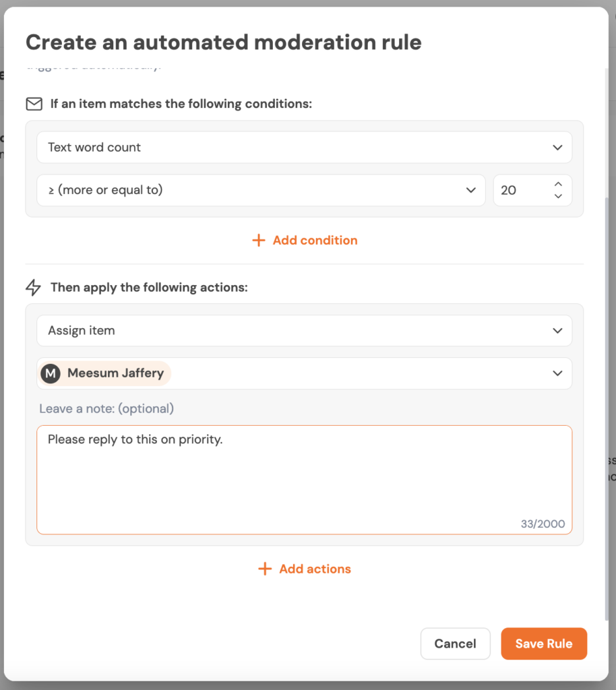
Task: Increase word count with the up arrow
Action: tap(558, 184)
